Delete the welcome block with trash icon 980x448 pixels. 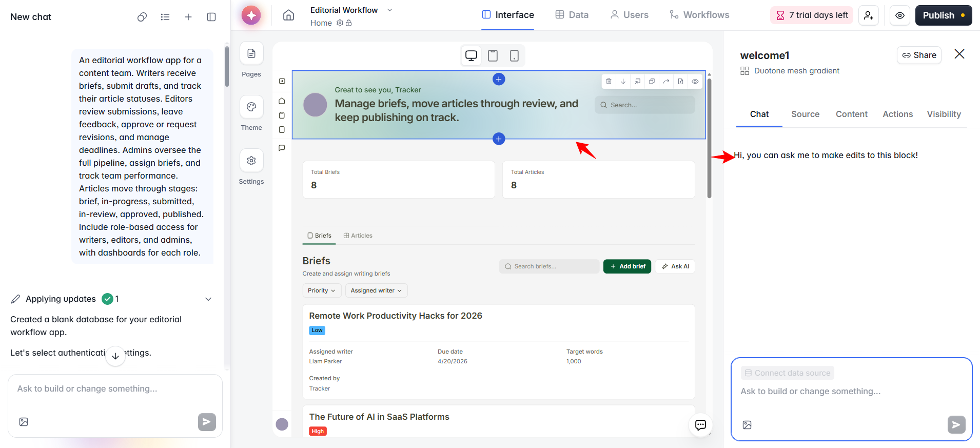coord(609,81)
